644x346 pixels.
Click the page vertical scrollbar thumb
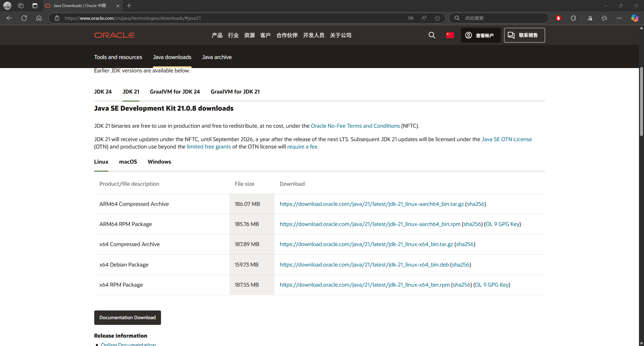641,102
